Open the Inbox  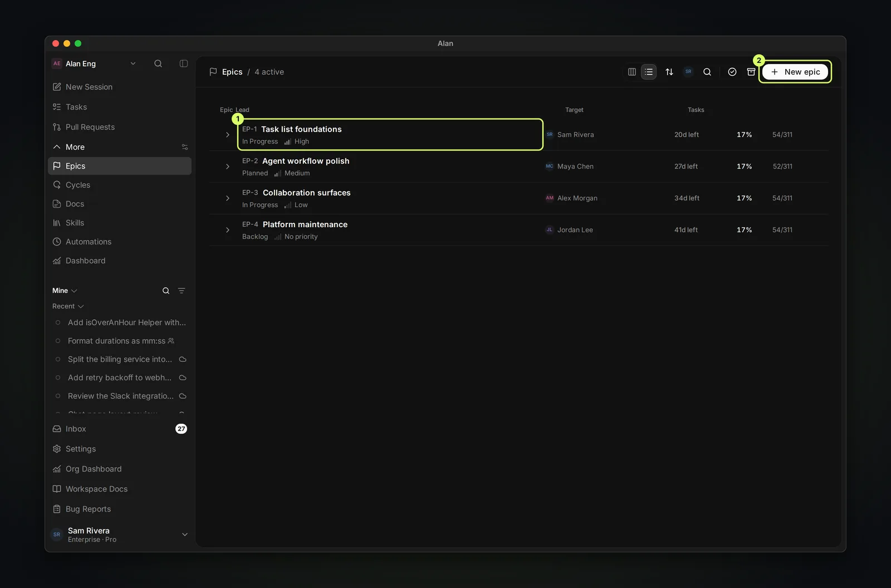coord(120,429)
